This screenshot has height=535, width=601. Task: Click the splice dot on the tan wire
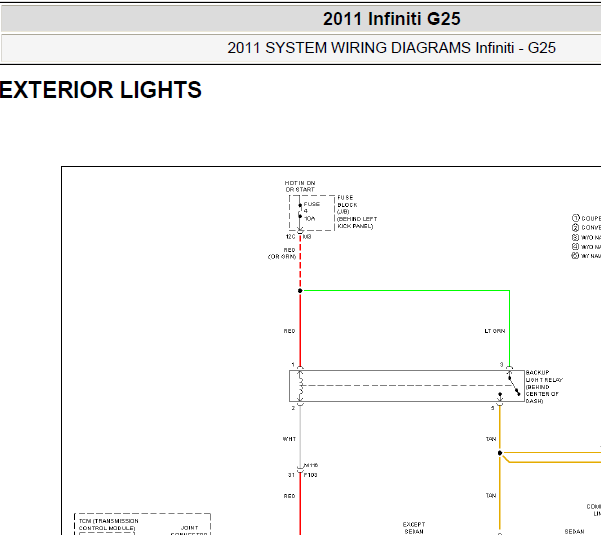pos(500,453)
